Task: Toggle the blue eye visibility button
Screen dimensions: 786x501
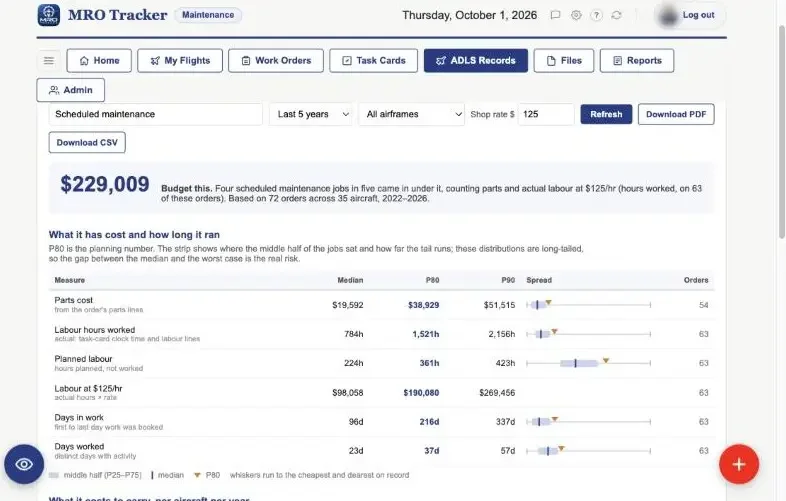Action: pyautogui.click(x=24, y=464)
